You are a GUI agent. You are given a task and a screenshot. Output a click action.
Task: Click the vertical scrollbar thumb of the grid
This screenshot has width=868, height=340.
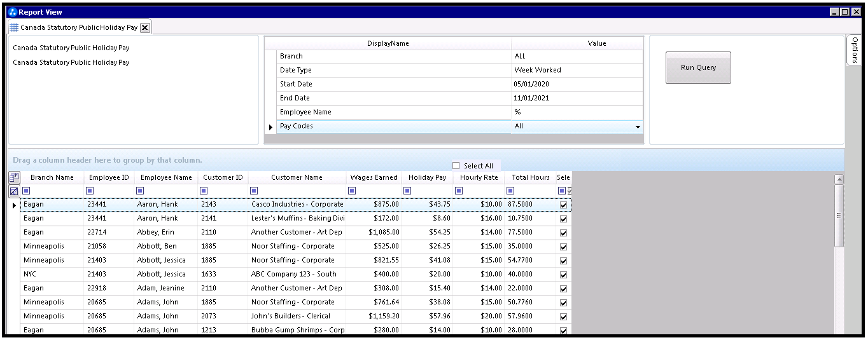point(839,216)
